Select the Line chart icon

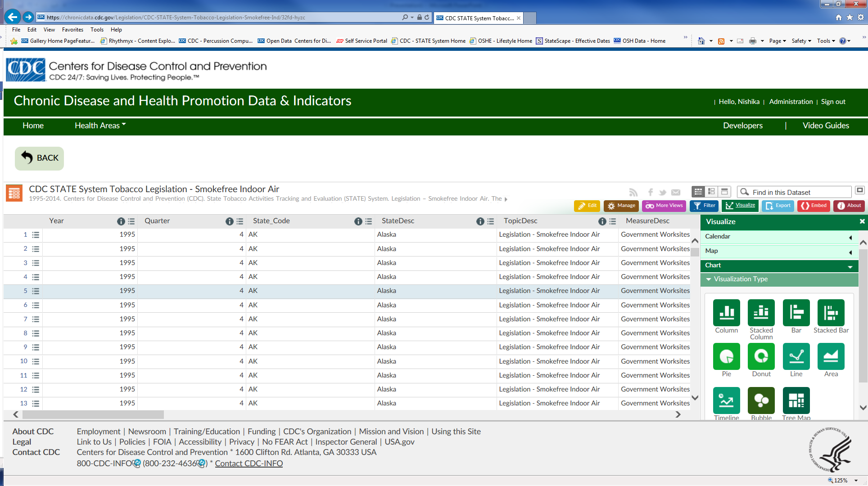coord(796,357)
